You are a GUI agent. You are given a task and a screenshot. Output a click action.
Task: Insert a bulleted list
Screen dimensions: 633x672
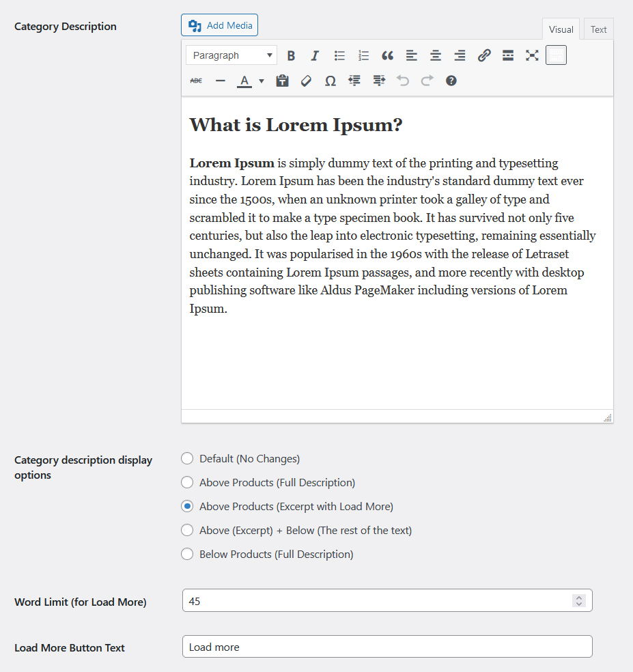point(339,55)
